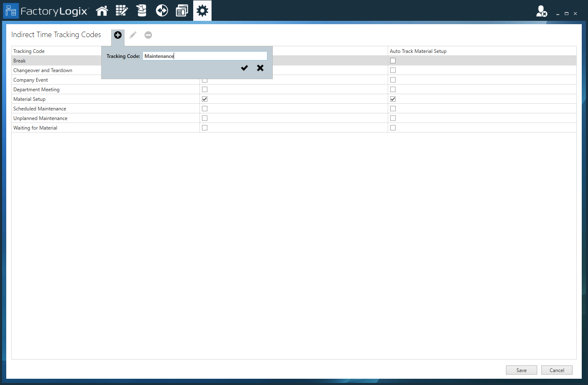The image size is (588, 385).
Task: Click the disabled edit pencil icon
Action: click(132, 35)
